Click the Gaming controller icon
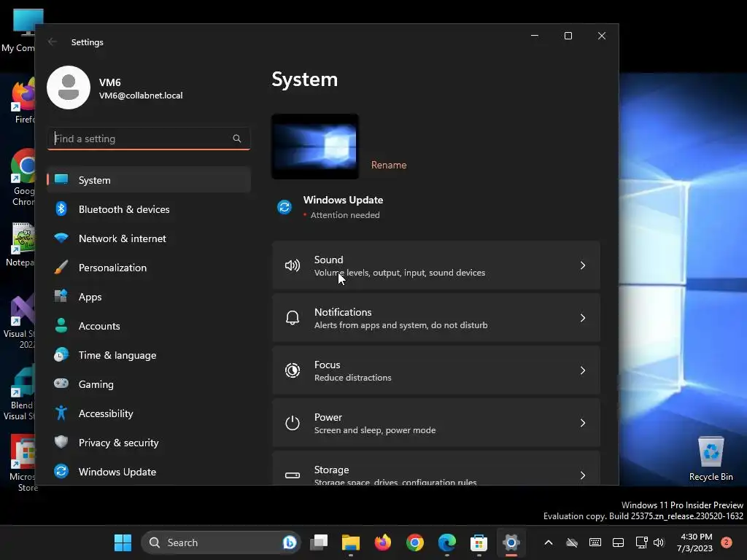 (x=61, y=383)
